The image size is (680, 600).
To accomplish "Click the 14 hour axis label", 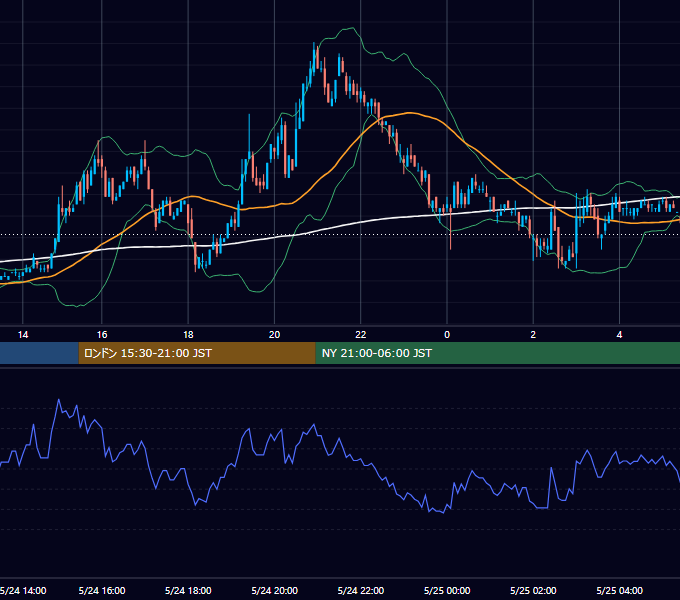I will click(23, 335).
